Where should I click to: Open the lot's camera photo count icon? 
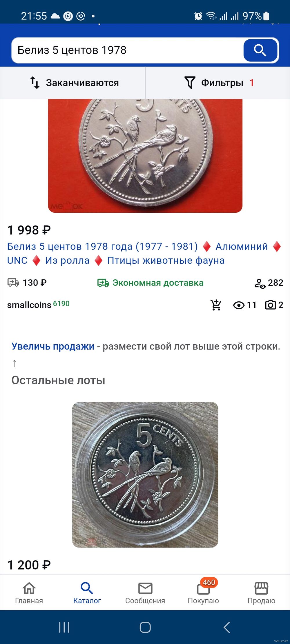[270, 305]
